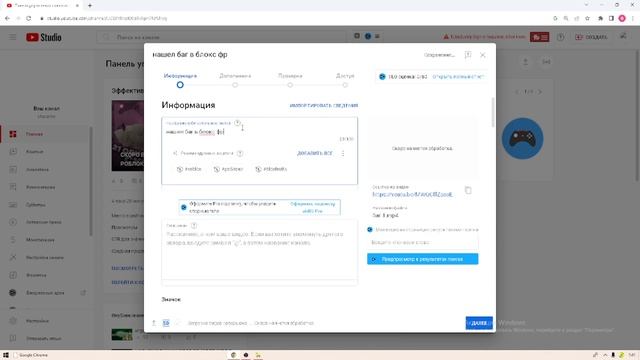Select the Информация step circle
The image size is (640, 360).
point(180,85)
